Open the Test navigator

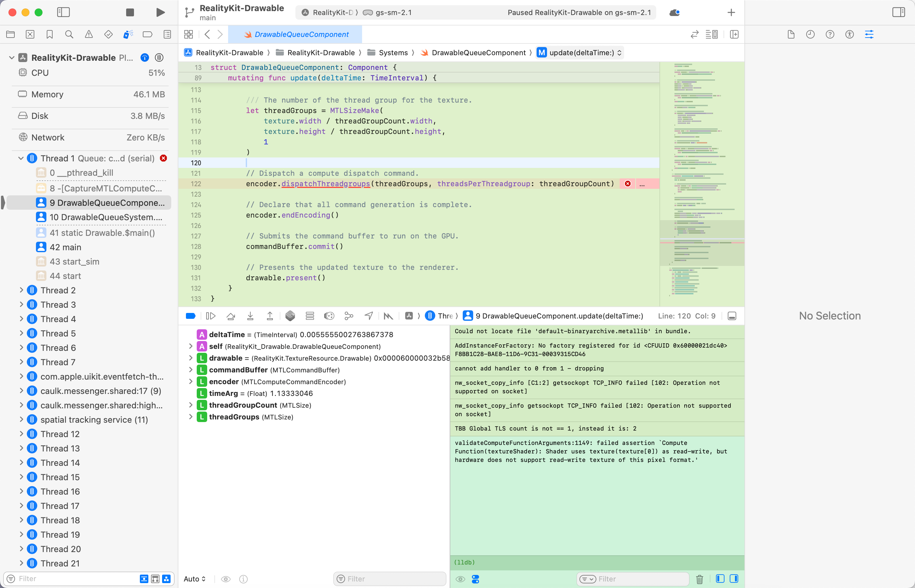(x=108, y=34)
